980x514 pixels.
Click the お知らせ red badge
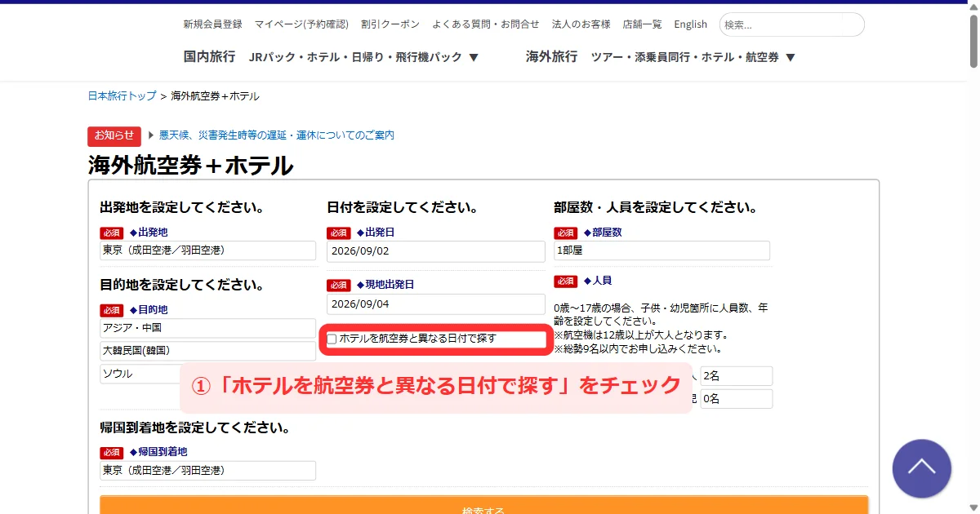[x=114, y=135]
